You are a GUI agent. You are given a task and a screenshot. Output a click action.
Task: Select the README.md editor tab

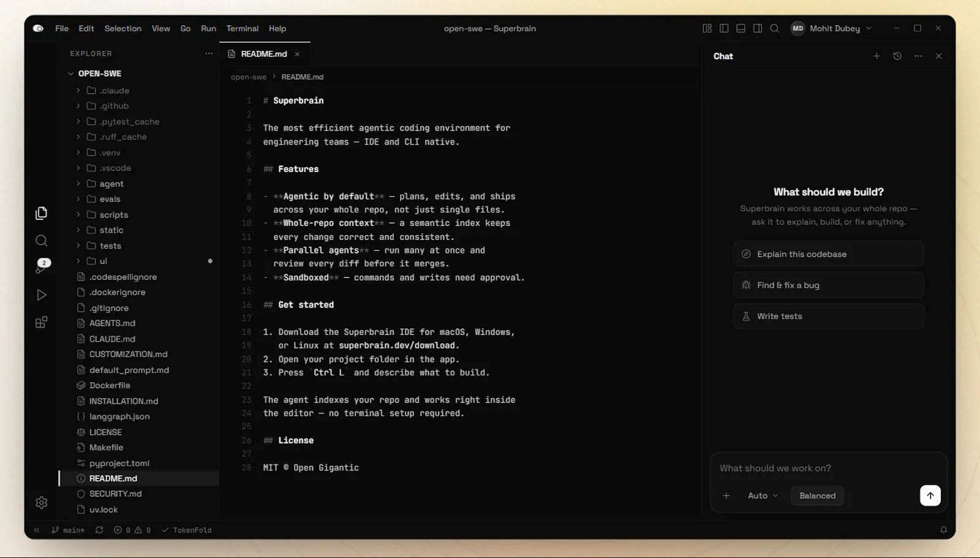265,54
